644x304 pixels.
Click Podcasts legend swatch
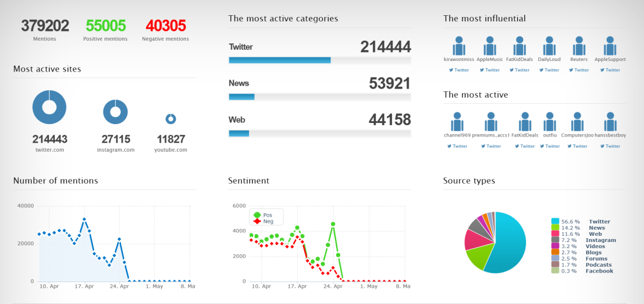coord(555,265)
